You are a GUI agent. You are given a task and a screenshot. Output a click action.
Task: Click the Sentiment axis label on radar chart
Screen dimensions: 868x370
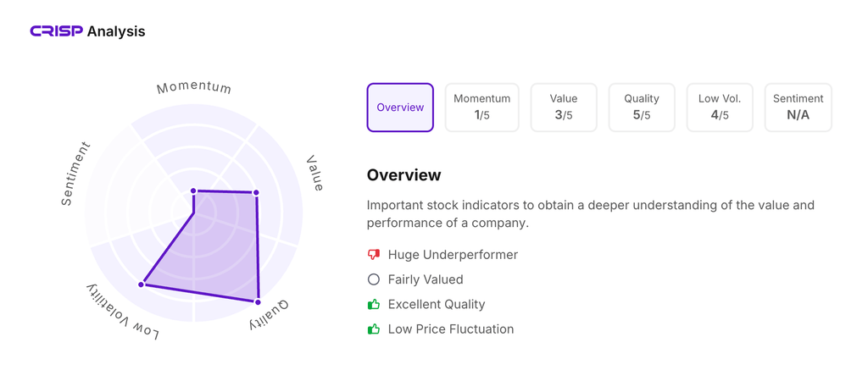[75, 174]
